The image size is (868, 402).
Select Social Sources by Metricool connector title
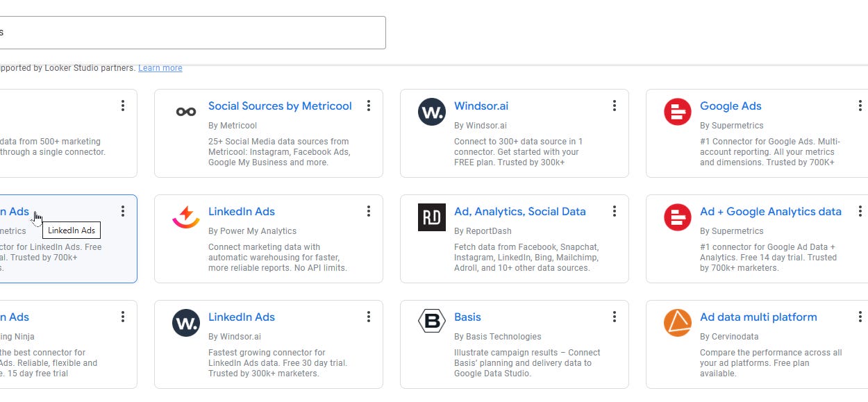point(280,106)
